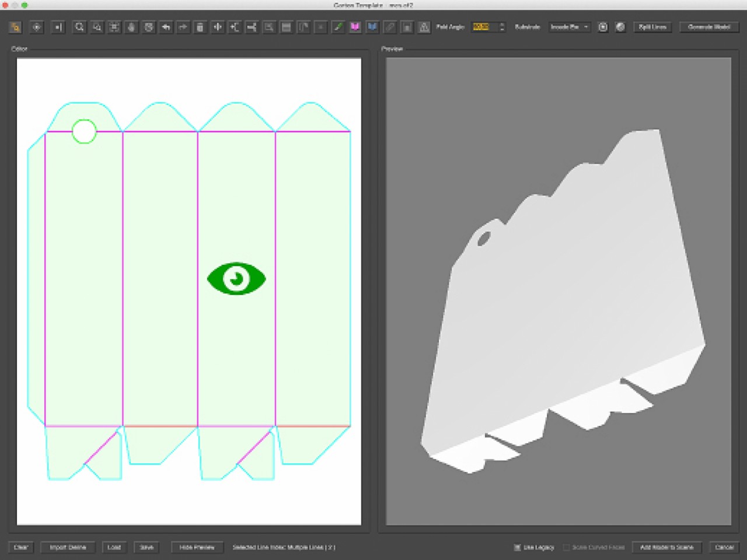Click the align-to-bar tool icon
The image size is (747, 560).
[58, 27]
